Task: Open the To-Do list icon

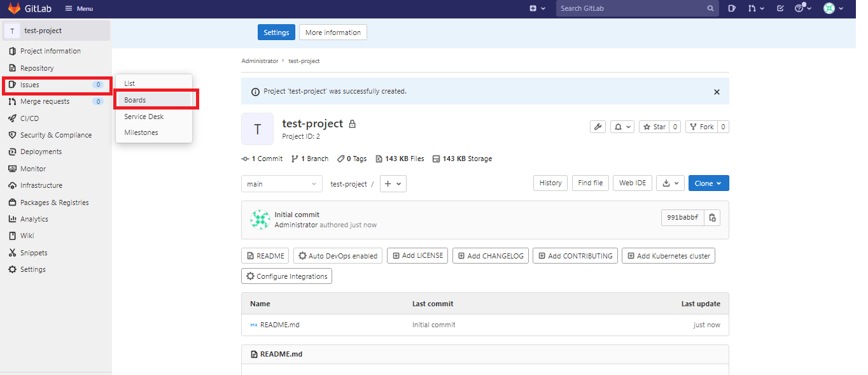Action: pos(780,9)
